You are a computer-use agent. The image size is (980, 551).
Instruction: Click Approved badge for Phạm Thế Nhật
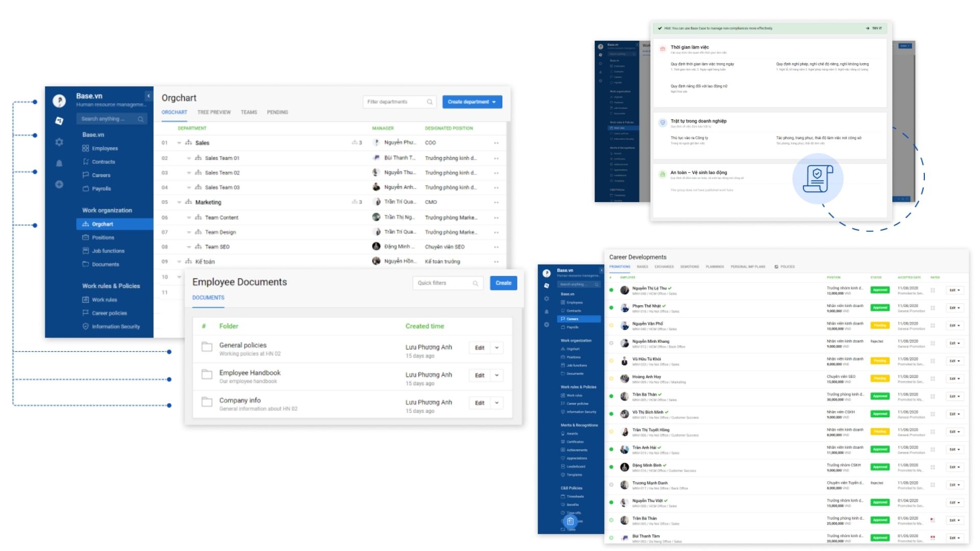[880, 308]
